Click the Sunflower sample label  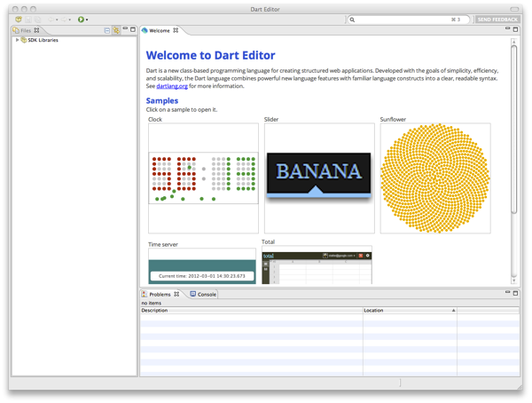click(393, 119)
